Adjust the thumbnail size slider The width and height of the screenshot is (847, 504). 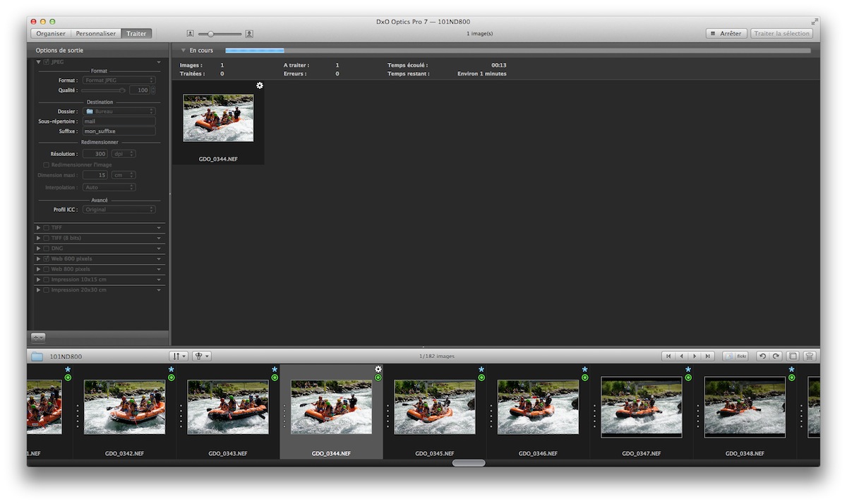pos(219,34)
